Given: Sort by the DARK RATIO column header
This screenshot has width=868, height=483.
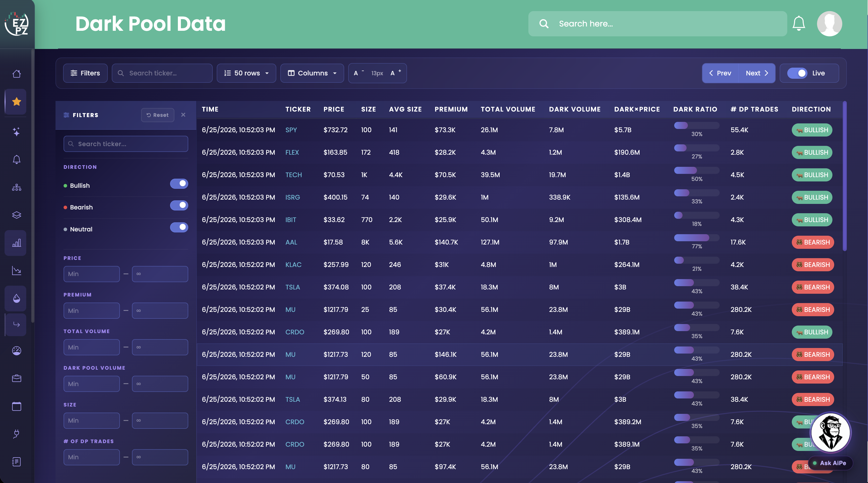Looking at the screenshot, I should (x=695, y=109).
